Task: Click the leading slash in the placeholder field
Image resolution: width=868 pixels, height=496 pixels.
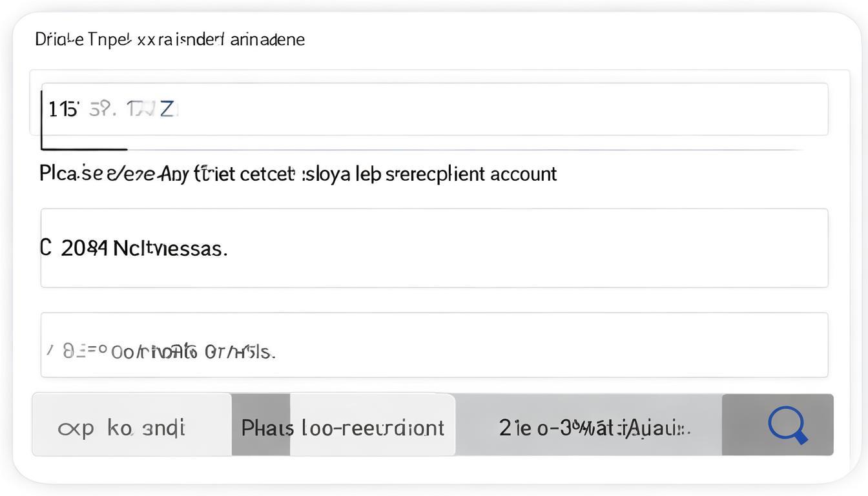Action: (49, 349)
